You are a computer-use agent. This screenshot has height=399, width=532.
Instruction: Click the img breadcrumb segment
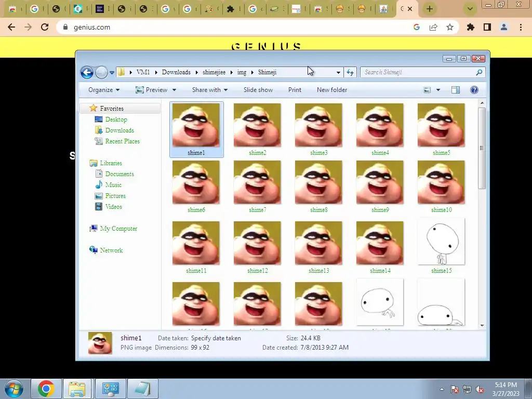(242, 72)
